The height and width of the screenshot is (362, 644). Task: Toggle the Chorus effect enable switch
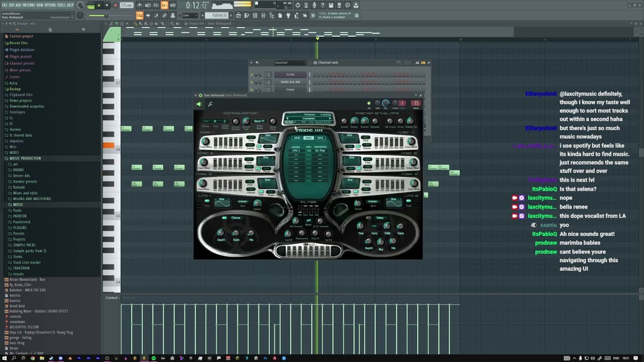coord(224,218)
